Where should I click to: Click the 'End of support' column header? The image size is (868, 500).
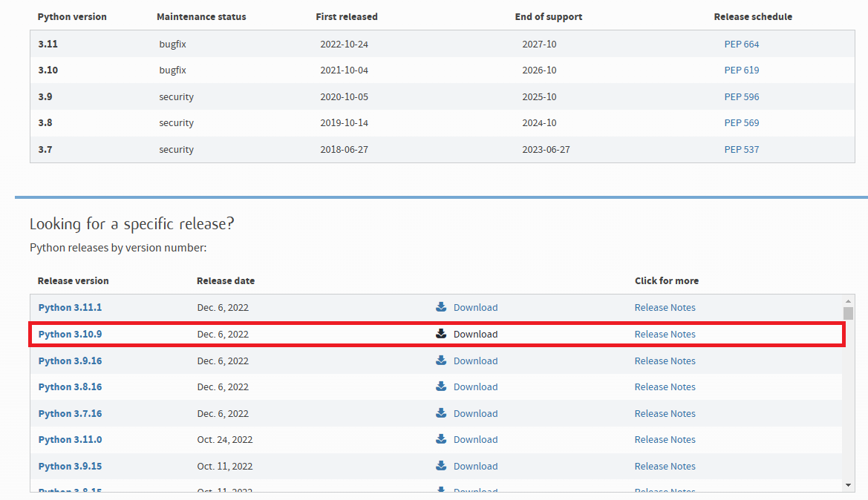(x=548, y=16)
